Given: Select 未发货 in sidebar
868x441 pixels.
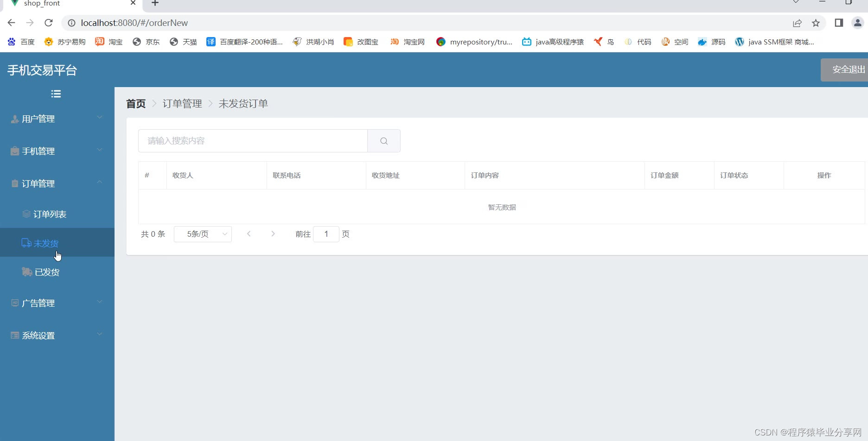Looking at the screenshot, I should pyautogui.click(x=57, y=243).
